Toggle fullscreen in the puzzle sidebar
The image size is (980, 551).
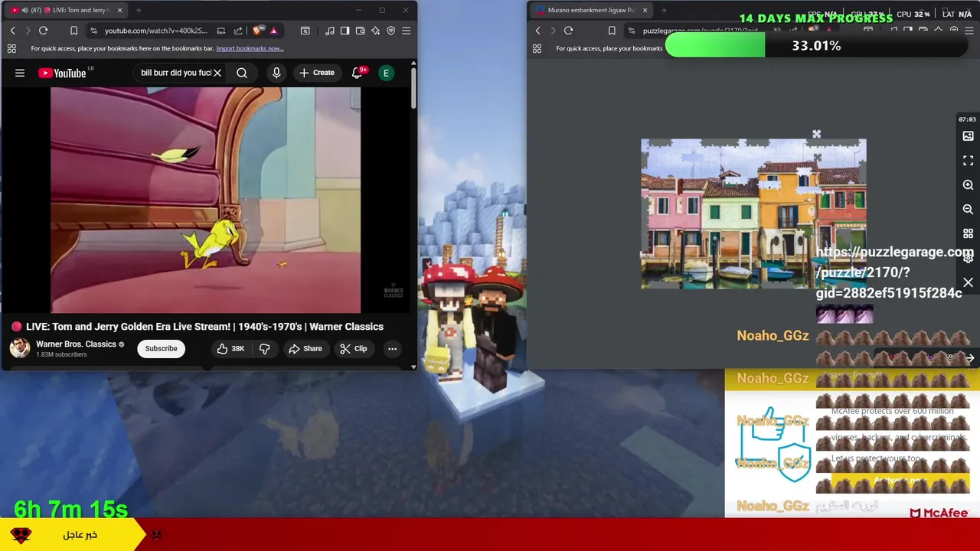pos(969,160)
